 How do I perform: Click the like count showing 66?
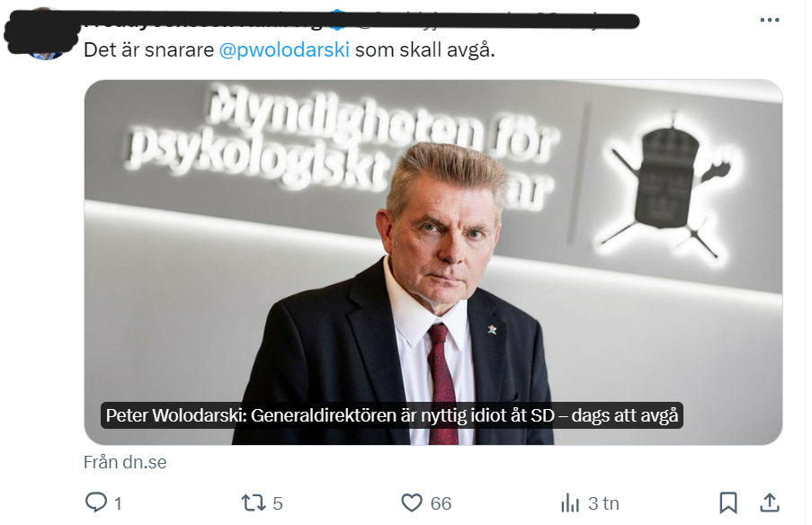click(441, 503)
